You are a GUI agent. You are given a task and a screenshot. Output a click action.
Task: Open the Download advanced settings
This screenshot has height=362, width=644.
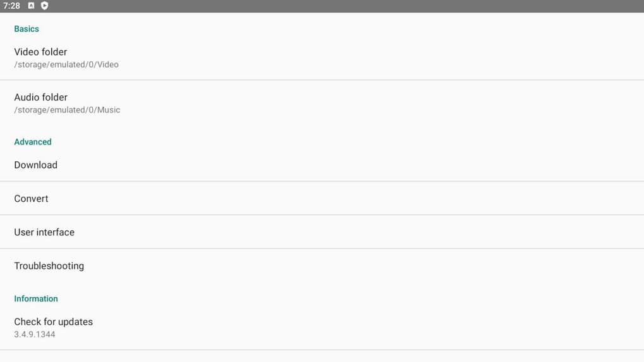tap(322, 165)
